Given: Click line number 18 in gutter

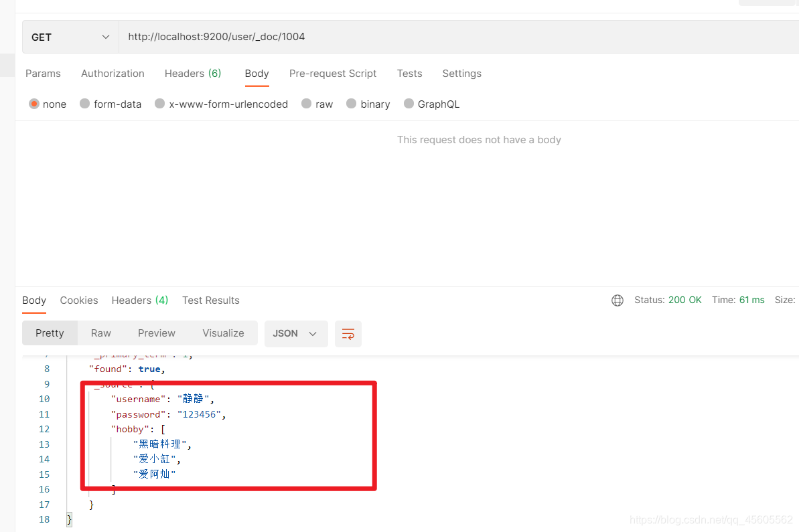Looking at the screenshot, I should pyautogui.click(x=44, y=519).
